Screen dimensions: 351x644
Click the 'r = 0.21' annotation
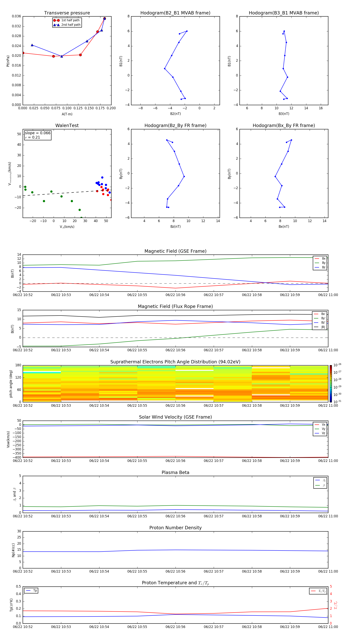(33, 137)
